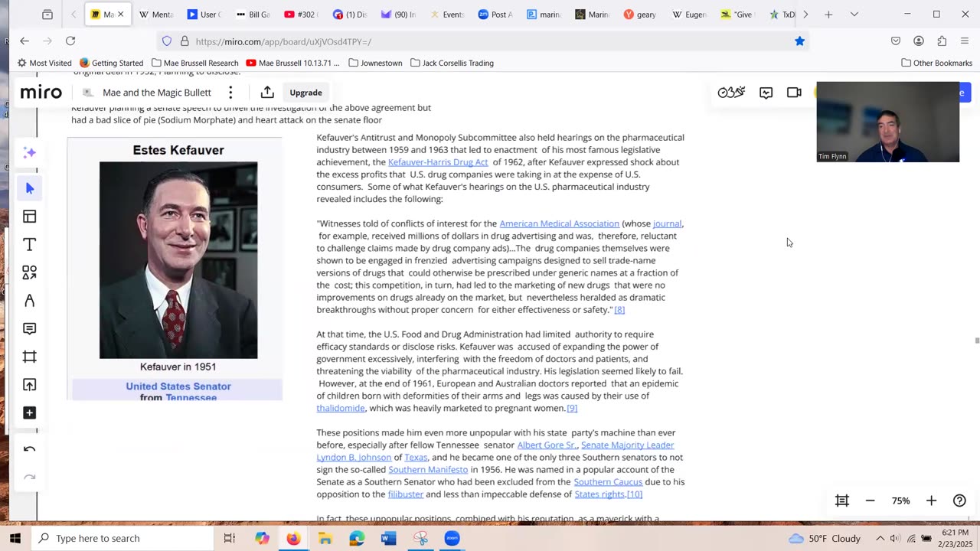Open footnote reference [8]
The height and width of the screenshot is (551, 980).
tap(619, 309)
